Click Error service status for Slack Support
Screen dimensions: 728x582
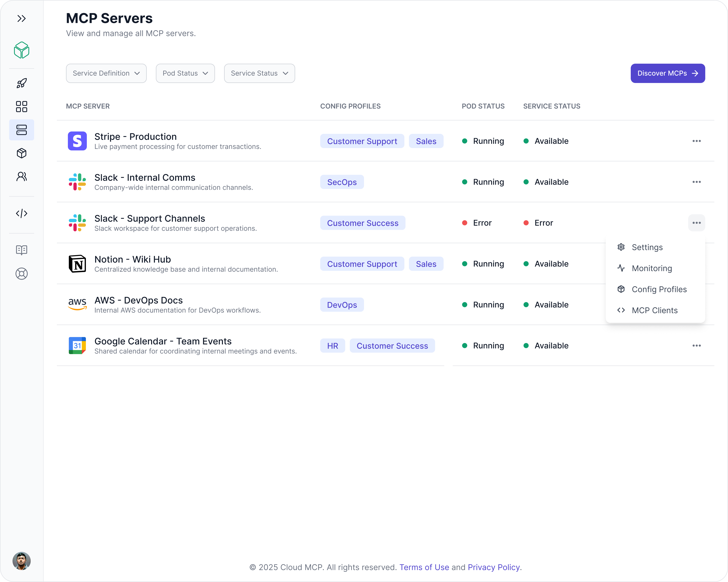(538, 223)
